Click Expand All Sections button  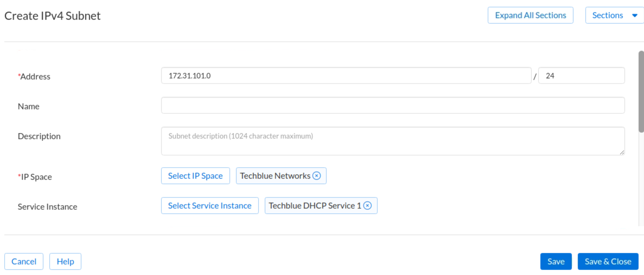tap(530, 15)
